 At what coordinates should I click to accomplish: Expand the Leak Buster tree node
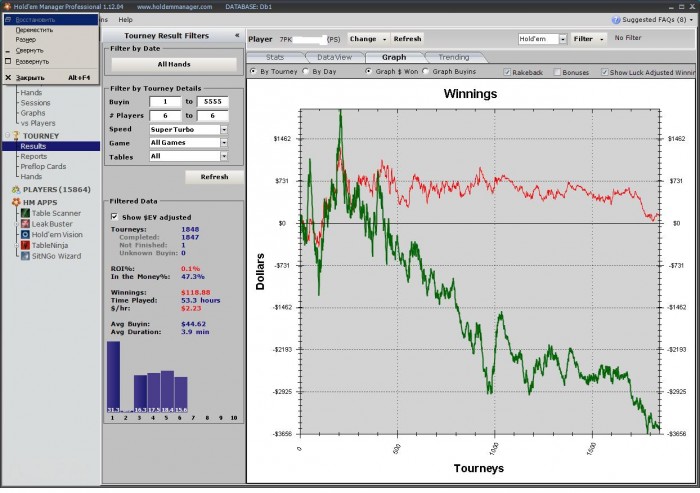click(17, 224)
